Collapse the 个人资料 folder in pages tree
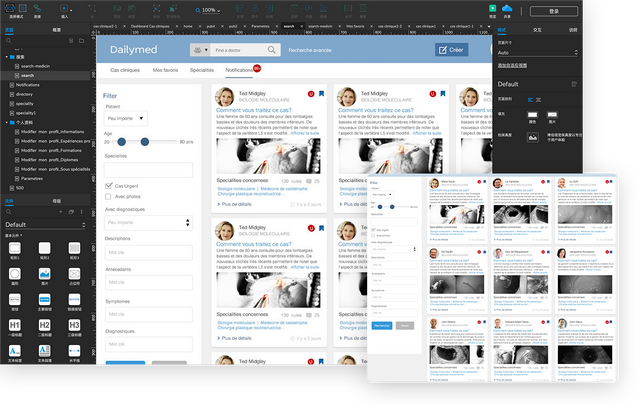Image resolution: width=640 pixels, height=406 pixels. coord(7,122)
